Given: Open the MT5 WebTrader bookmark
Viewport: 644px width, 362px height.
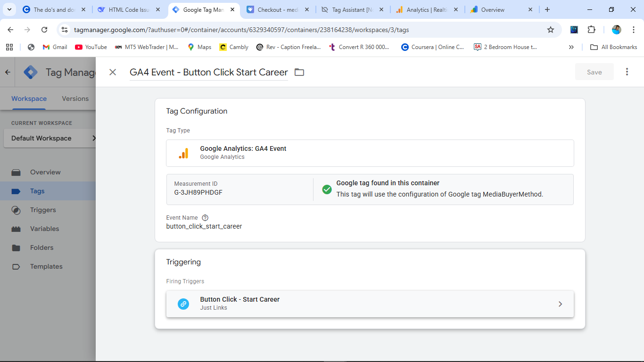Looking at the screenshot, I should [147, 47].
